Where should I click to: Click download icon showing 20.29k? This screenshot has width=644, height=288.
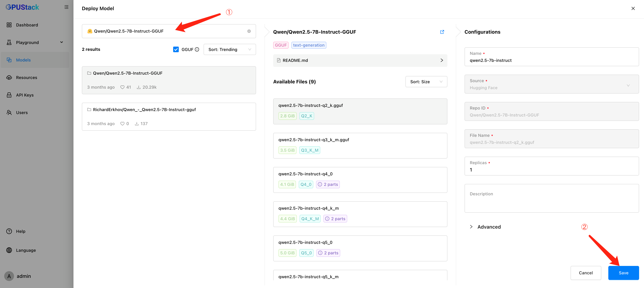tap(139, 87)
